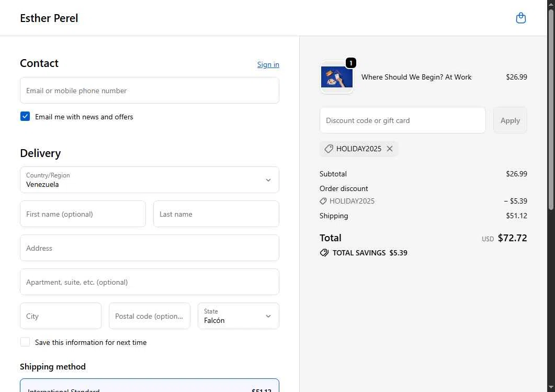Click the discount tag icon under Order discount
Image resolution: width=555 pixels, height=392 pixels.
[323, 201]
